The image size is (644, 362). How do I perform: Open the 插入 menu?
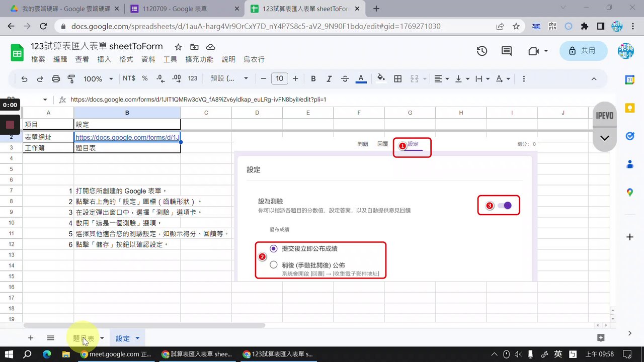(104, 59)
